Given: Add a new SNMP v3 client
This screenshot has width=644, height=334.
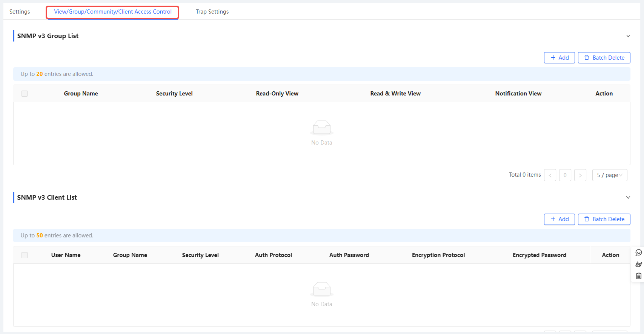Looking at the screenshot, I should click(x=559, y=219).
